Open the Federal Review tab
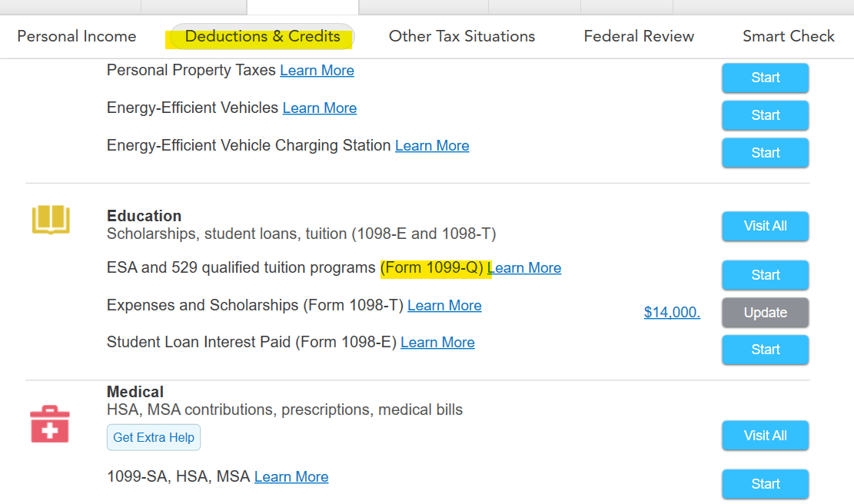Viewport: 854px width, 504px height. pyautogui.click(x=639, y=36)
